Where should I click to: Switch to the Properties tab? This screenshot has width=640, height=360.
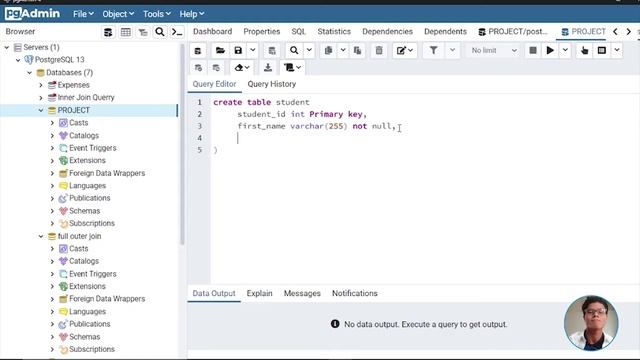coord(262,31)
